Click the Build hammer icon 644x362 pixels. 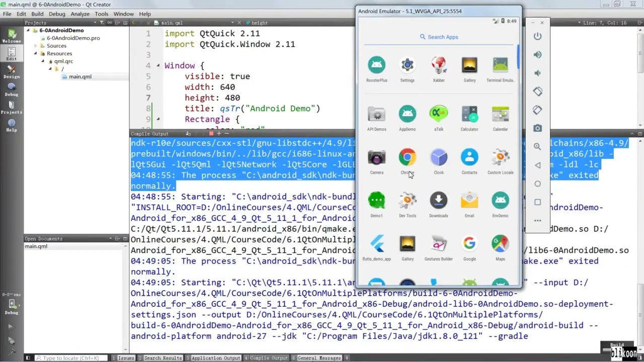[x=12, y=352]
